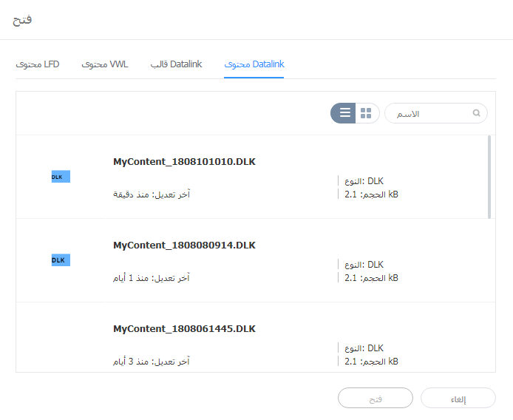
Task: Select file name MyContent_1808101010.DLK
Action: [x=184, y=161]
